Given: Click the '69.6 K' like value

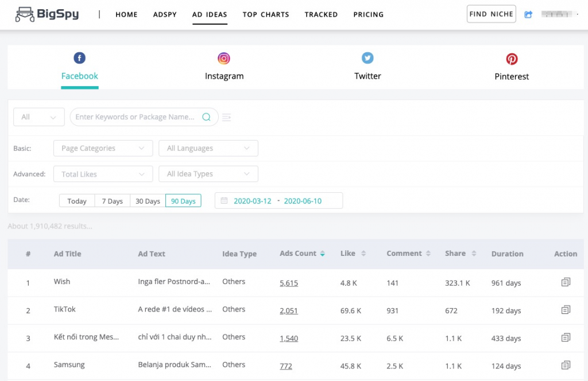Looking at the screenshot, I should click(351, 311).
